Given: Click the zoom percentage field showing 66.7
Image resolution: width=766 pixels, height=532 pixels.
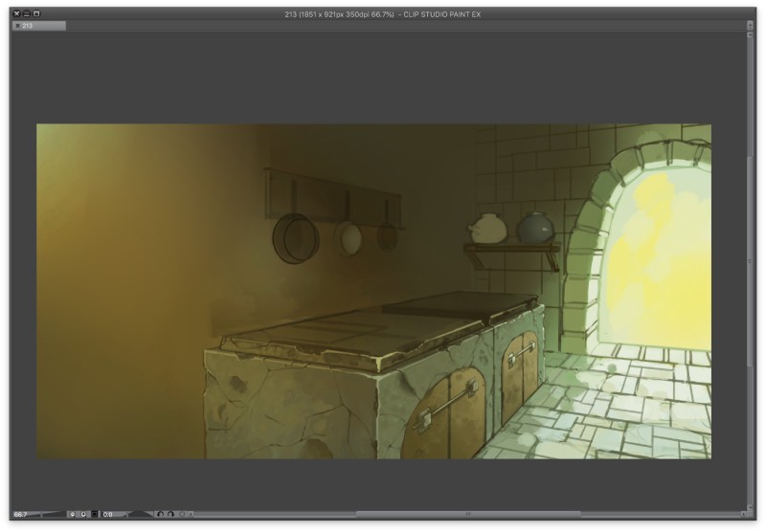Looking at the screenshot, I should (x=20, y=514).
